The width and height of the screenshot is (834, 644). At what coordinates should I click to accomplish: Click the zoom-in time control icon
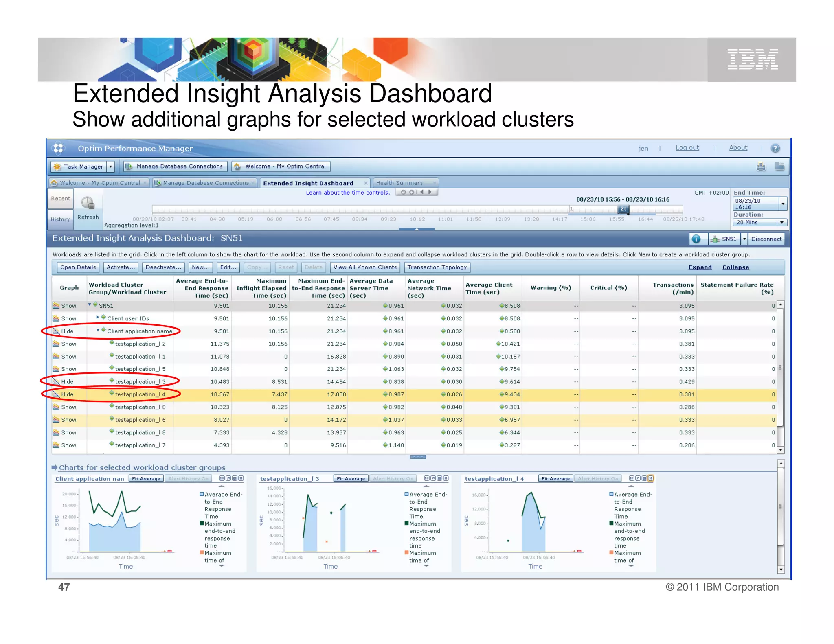(412, 192)
